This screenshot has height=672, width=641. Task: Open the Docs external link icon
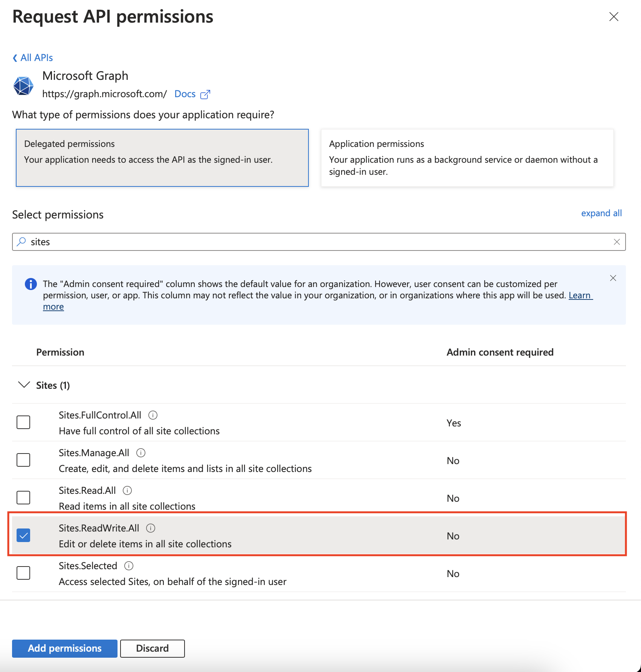coord(205,94)
